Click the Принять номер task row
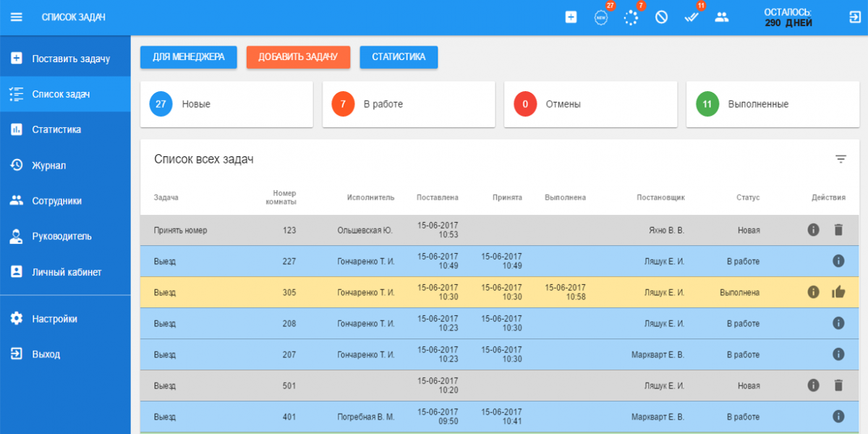This screenshot has height=434, width=868. coord(500,230)
